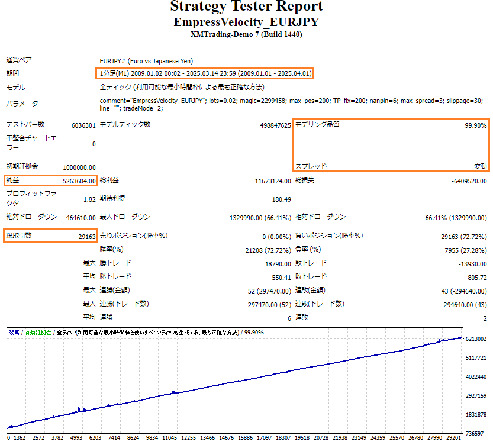493x448 pixels.
Task: Select the x-axis label 14676
Action: (x=226, y=437)
